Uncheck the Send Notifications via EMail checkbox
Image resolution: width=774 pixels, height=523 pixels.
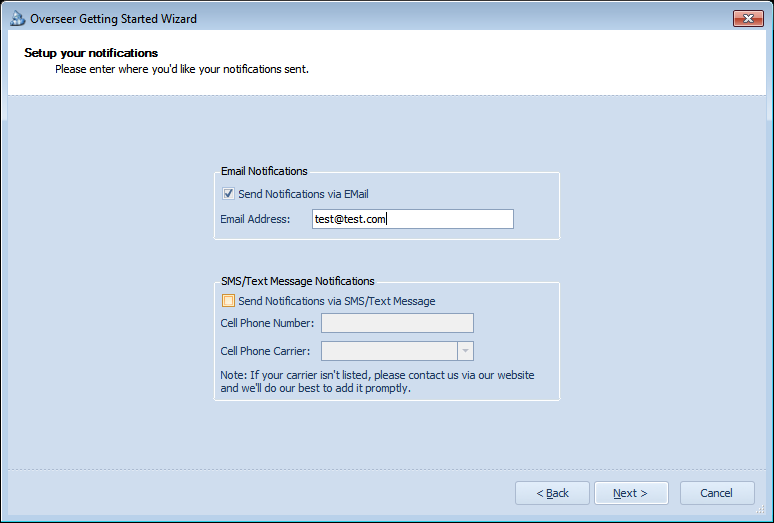click(228, 194)
